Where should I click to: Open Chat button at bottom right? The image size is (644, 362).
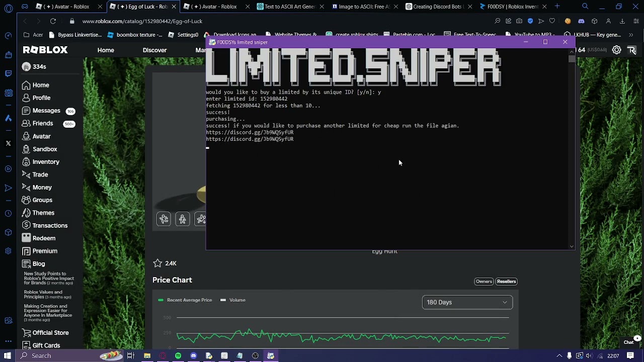(629, 342)
